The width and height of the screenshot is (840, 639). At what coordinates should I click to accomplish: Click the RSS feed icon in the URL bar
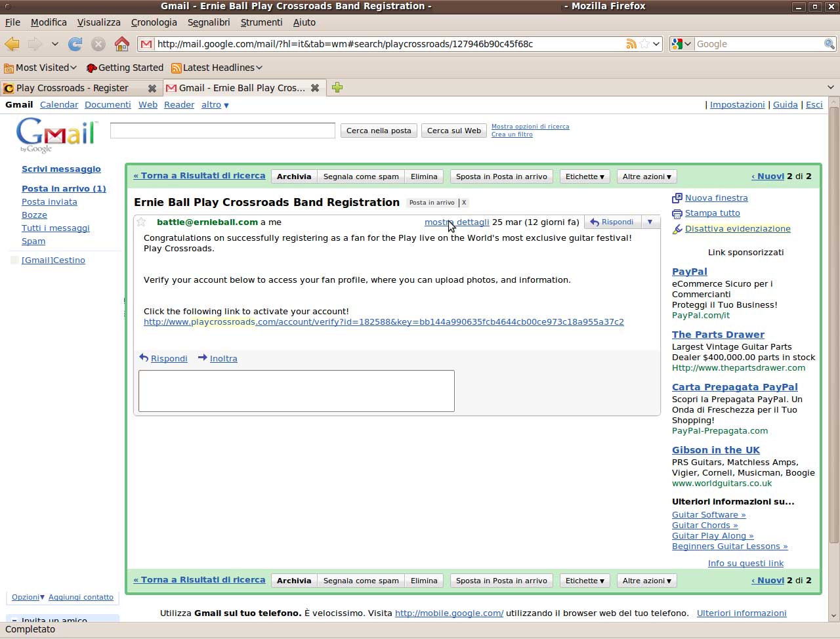[x=631, y=44]
